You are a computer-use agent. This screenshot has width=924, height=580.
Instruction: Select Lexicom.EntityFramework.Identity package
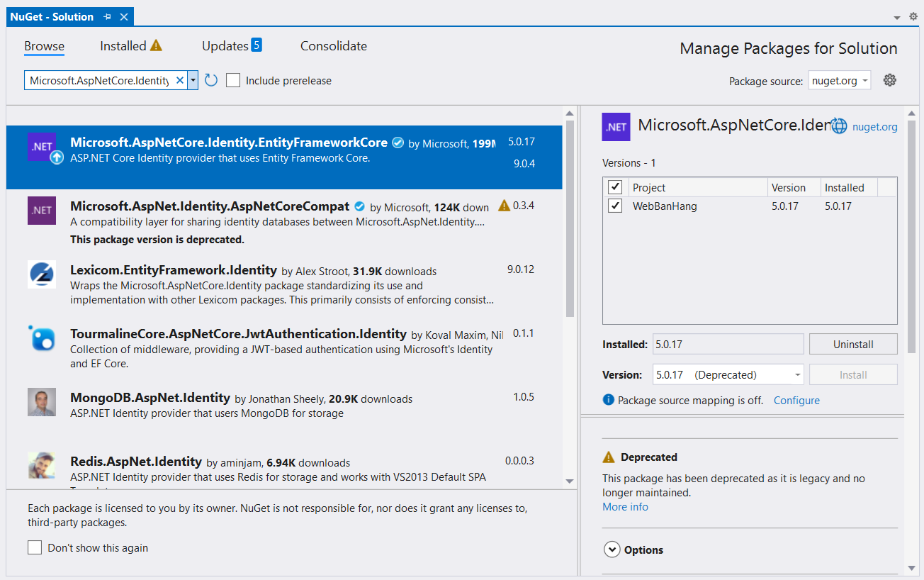284,285
